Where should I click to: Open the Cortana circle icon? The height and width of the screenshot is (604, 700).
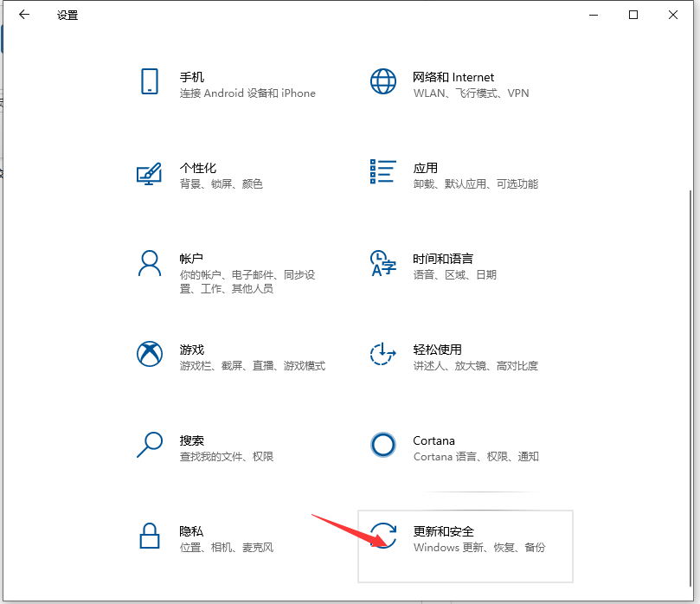(x=382, y=447)
